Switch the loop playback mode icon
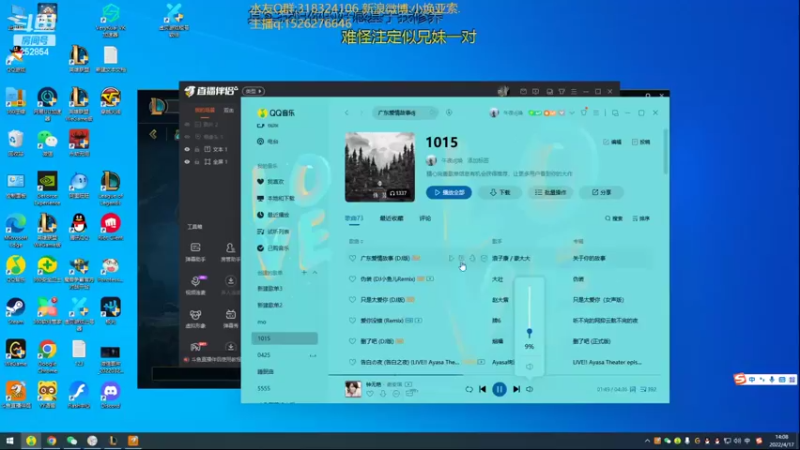Image resolution: width=800 pixels, height=450 pixels. [469, 389]
